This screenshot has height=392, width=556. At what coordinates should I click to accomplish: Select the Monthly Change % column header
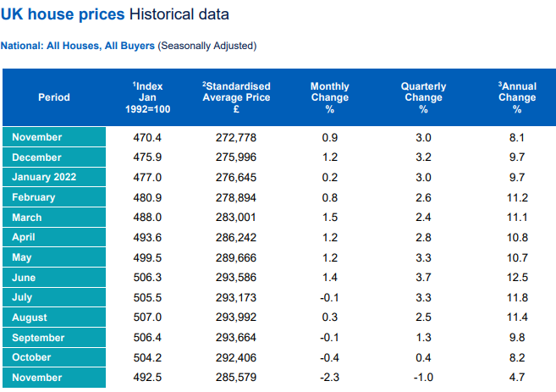point(329,97)
